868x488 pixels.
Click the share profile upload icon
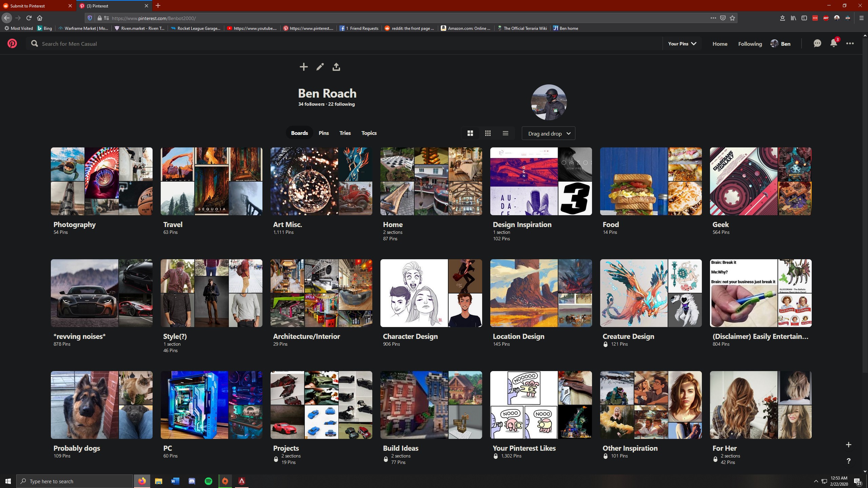[336, 67]
